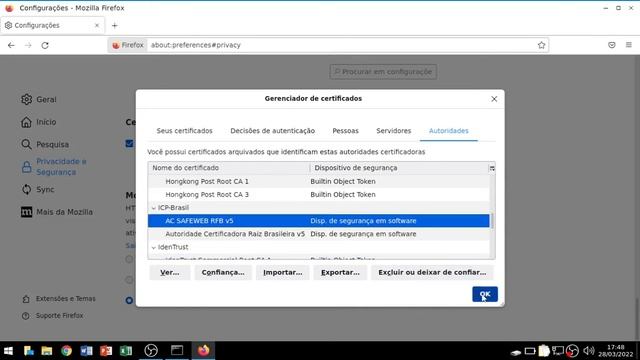This screenshot has width=640, height=360.
Task: Click the Firefox identity badge in address bar
Action: (128, 45)
